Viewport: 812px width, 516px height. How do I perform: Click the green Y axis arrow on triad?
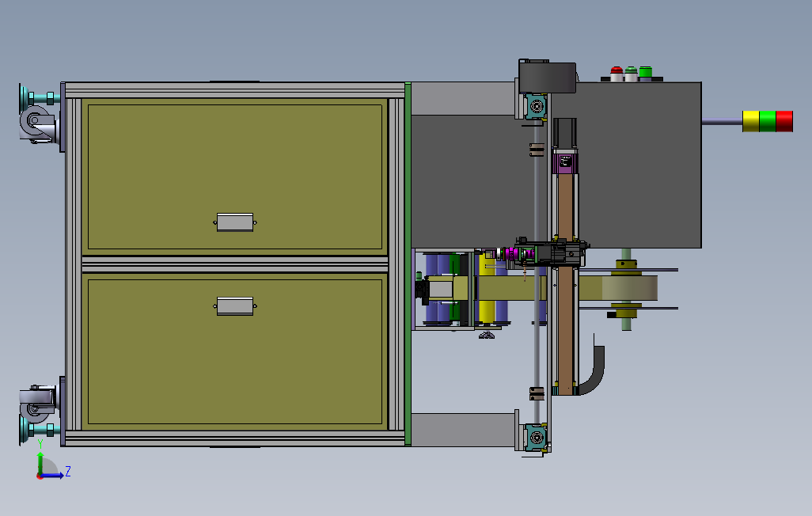pos(40,463)
